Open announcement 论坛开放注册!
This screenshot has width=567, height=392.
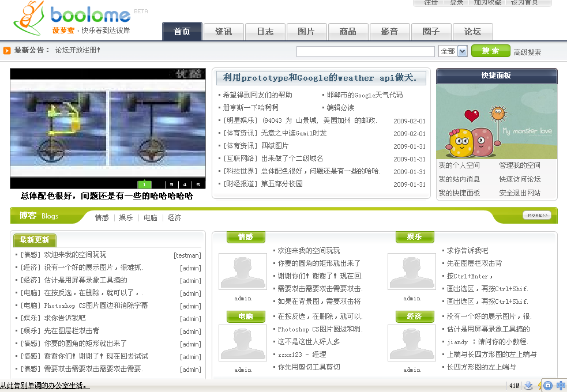tap(78, 50)
